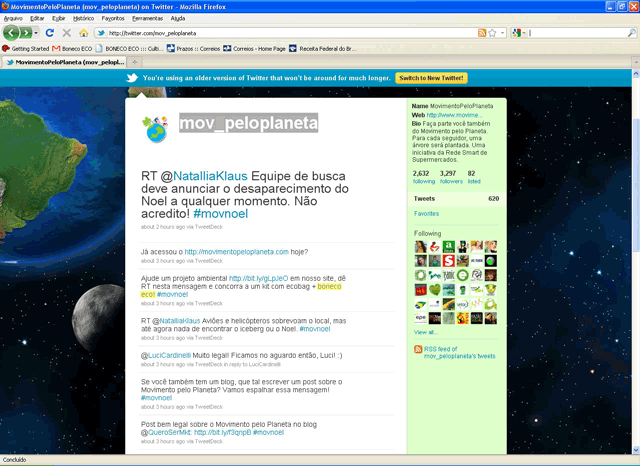
Task: Open in reply to LuciCardinelli link
Action: tap(252, 364)
